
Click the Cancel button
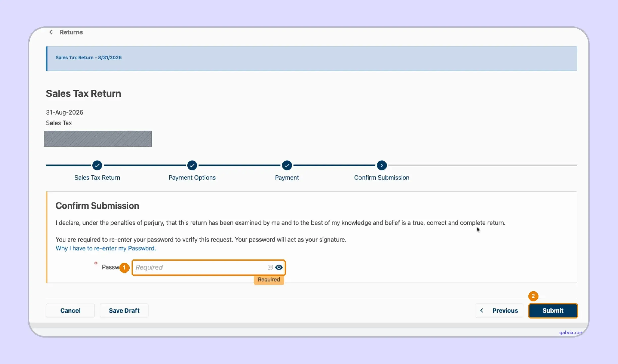click(70, 310)
